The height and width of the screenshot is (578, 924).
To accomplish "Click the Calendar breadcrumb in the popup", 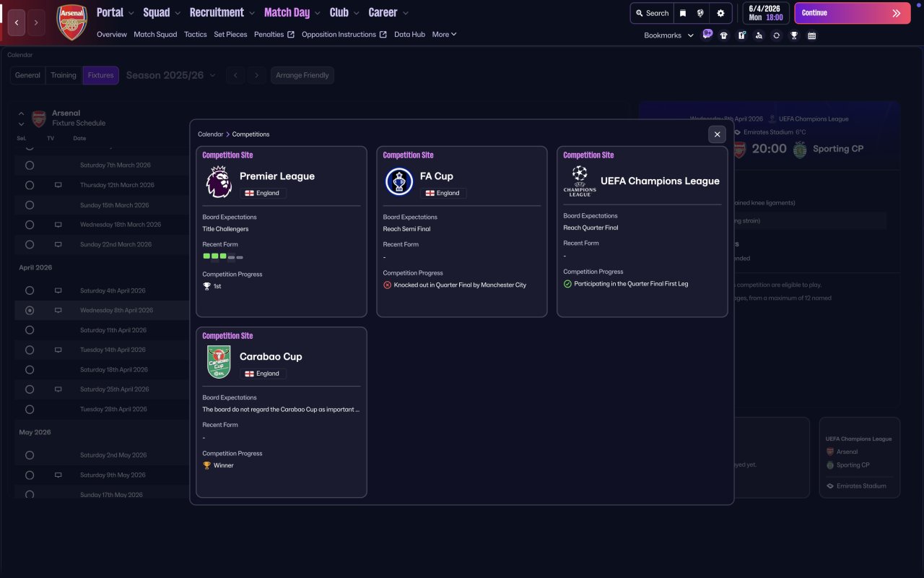I will coord(211,134).
